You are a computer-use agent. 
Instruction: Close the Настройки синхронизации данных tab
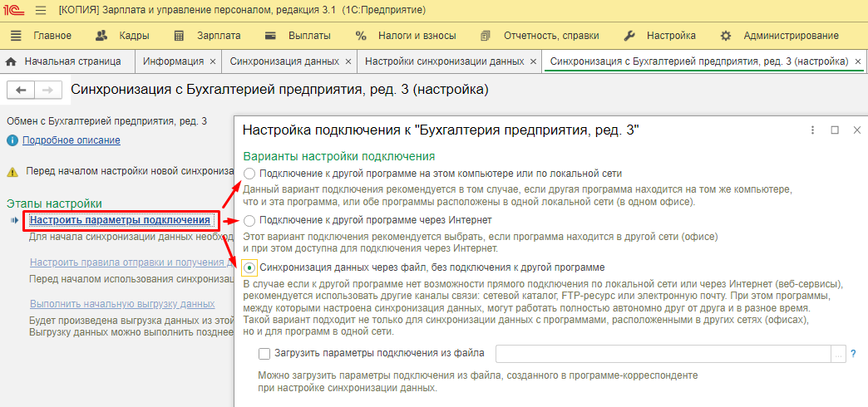pyautogui.click(x=533, y=62)
